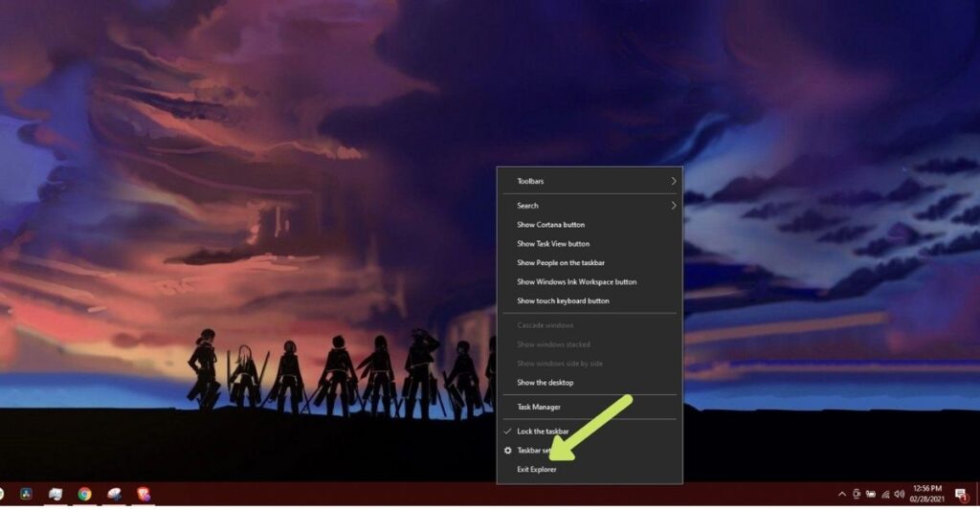Open the Wi-Fi network tray icon
This screenshot has height=510, width=980.
tap(885, 494)
